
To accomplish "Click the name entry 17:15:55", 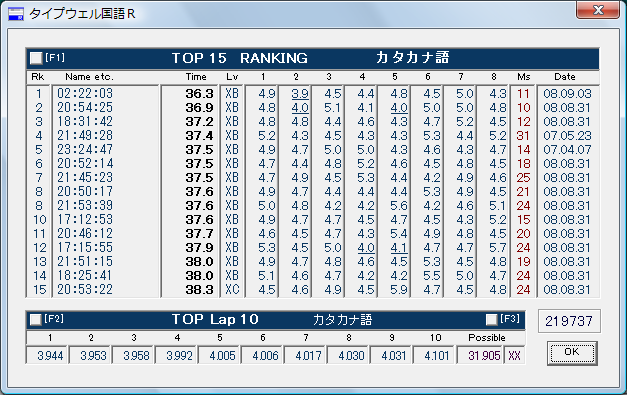I will (x=85, y=247).
